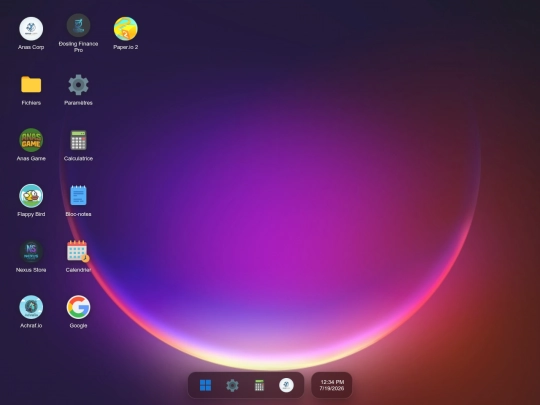Open the Calendrier calendar icon
The width and height of the screenshot is (540, 405).
[x=78, y=251]
